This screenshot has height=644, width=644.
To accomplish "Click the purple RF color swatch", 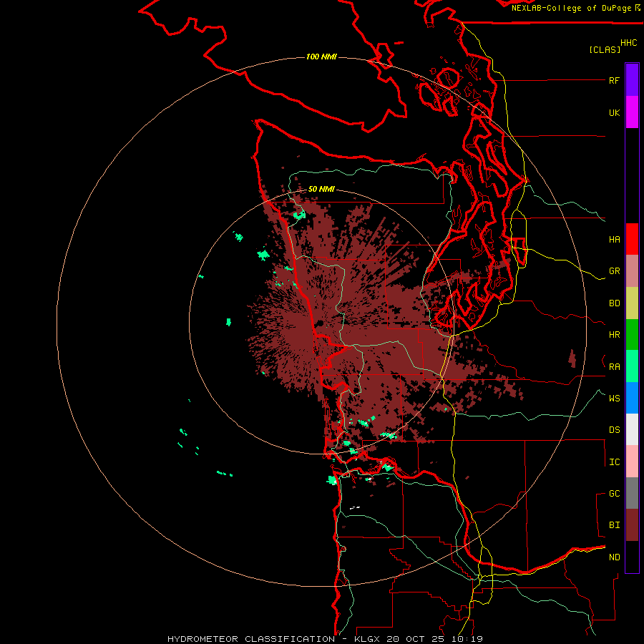I will pyautogui.click(x=632, y=80).
